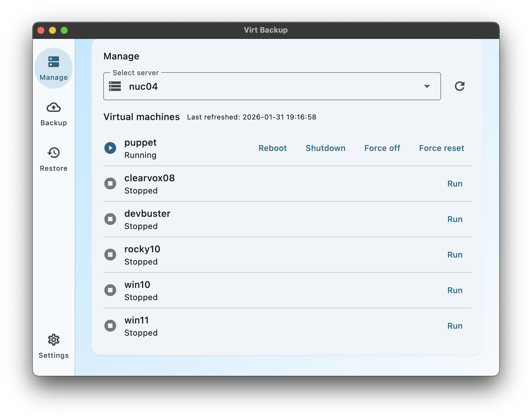This screenshot has height=419, width=532.
Task: Click the refresh icon next to server selector
Action: click(460, 86)
